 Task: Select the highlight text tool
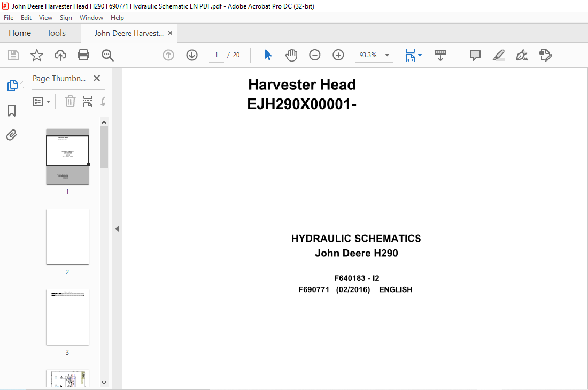coord(498,55)
